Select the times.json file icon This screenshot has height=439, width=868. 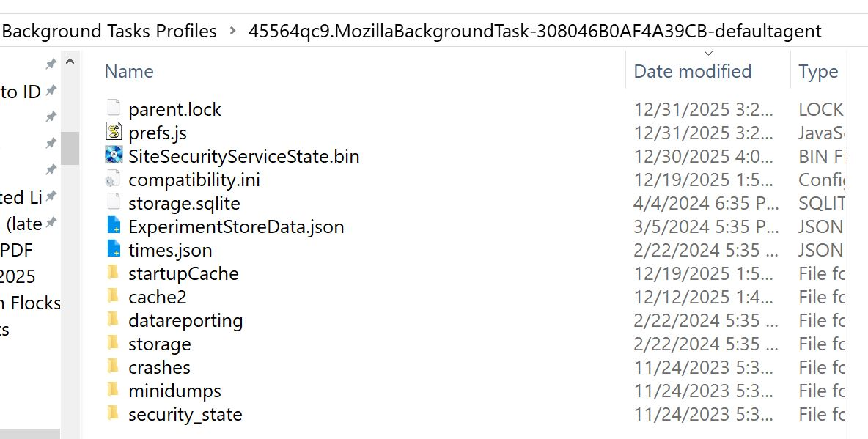tap(113, 250)
